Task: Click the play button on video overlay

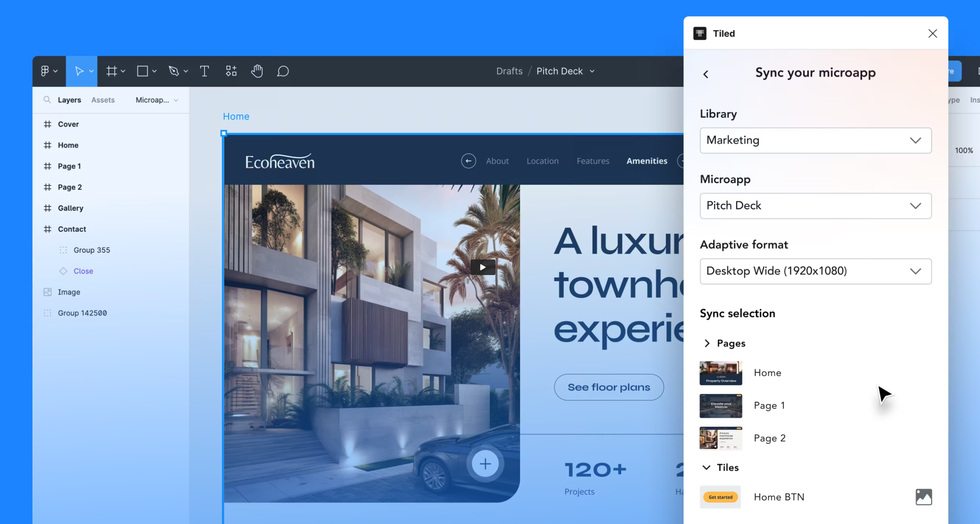Action: [482, 266]
